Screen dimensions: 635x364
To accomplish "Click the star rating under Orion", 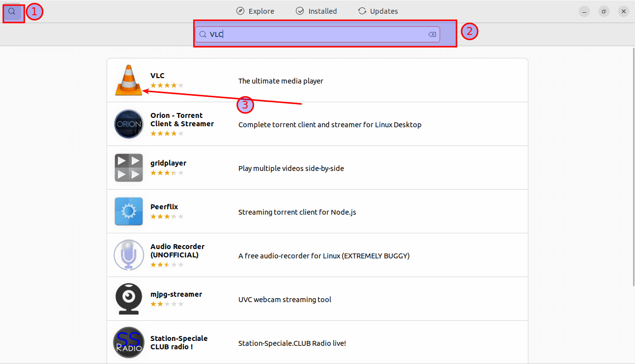I will click(x=167, y=133).
